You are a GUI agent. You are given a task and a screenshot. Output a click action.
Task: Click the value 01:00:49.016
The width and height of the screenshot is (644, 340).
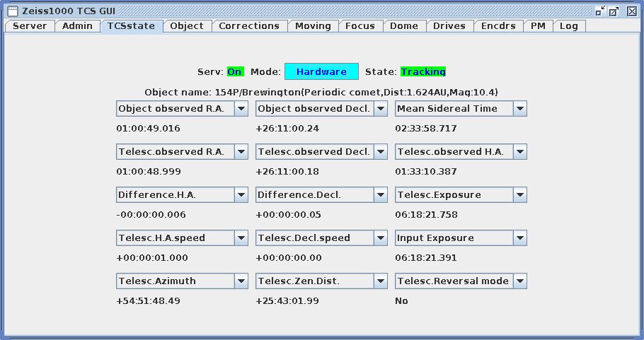point(149,129)
